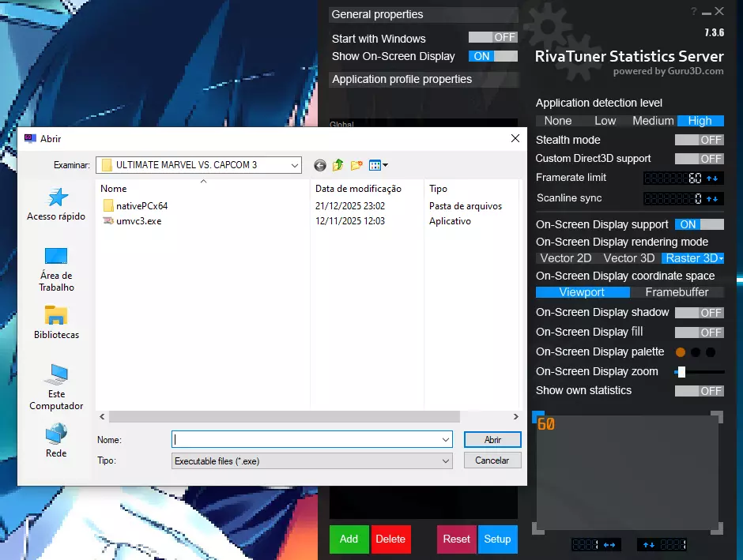Open Este Computador in the sidebar
743x560 pixels.
point(56,388)
